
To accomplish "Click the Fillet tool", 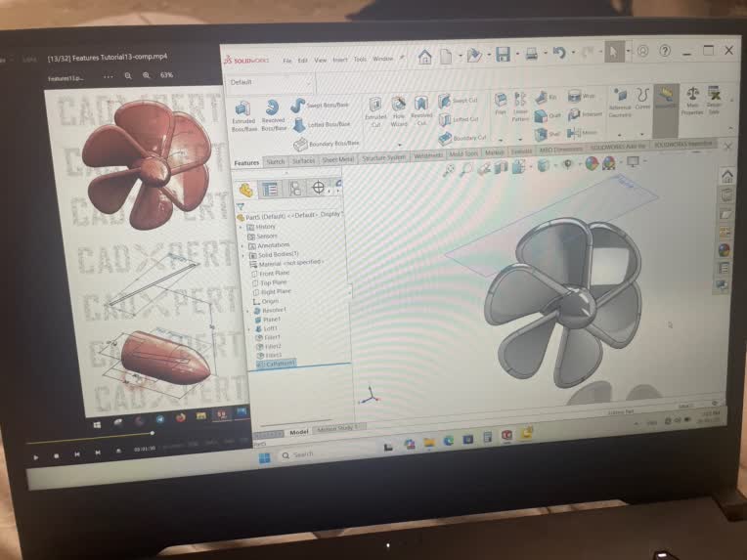I will pos(501,104).
